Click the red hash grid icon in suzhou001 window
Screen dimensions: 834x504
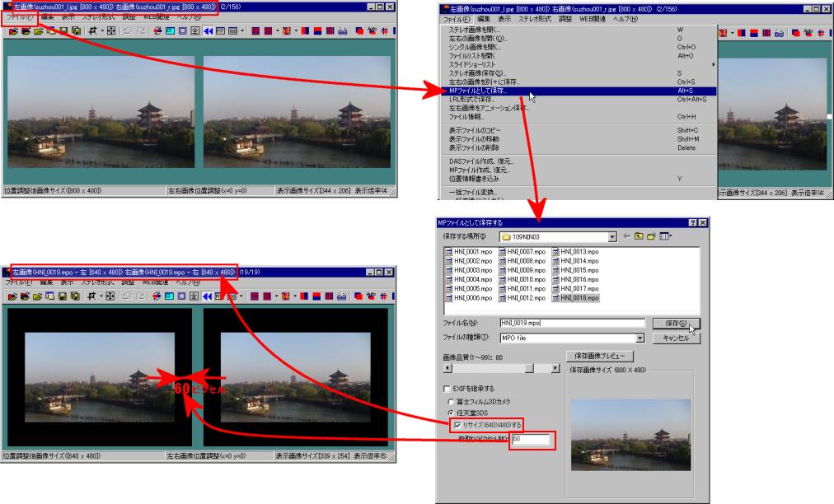[384, 30]
